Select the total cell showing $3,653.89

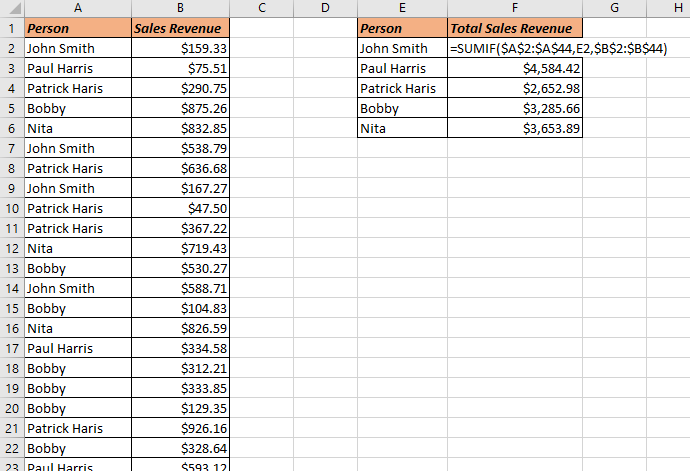514,128
